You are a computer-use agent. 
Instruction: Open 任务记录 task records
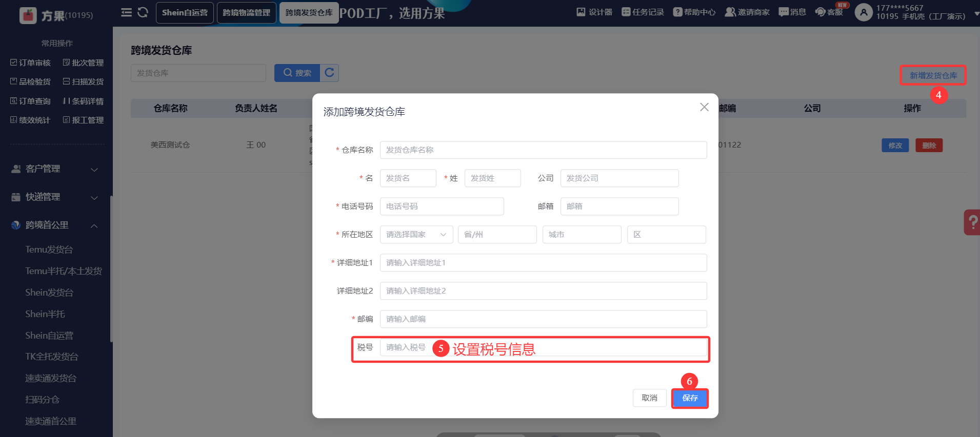click(643, 12)
